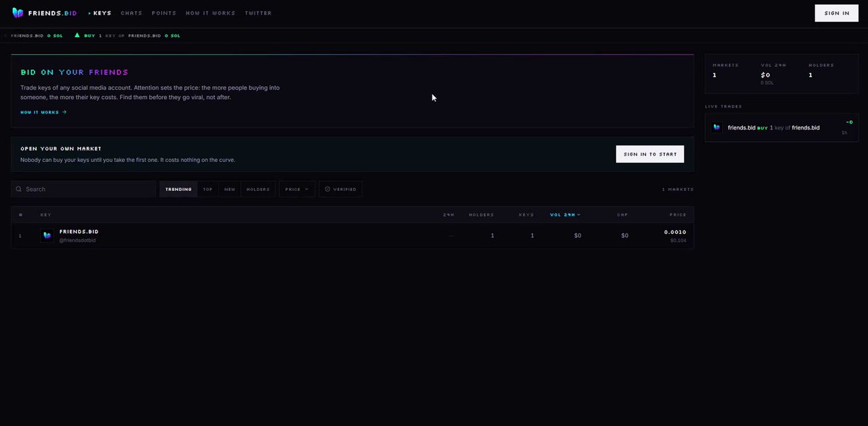Click the Markets stat in the sidebar
Image resolution: width=868 pixels, height=426 pixels.
(726, 70)
